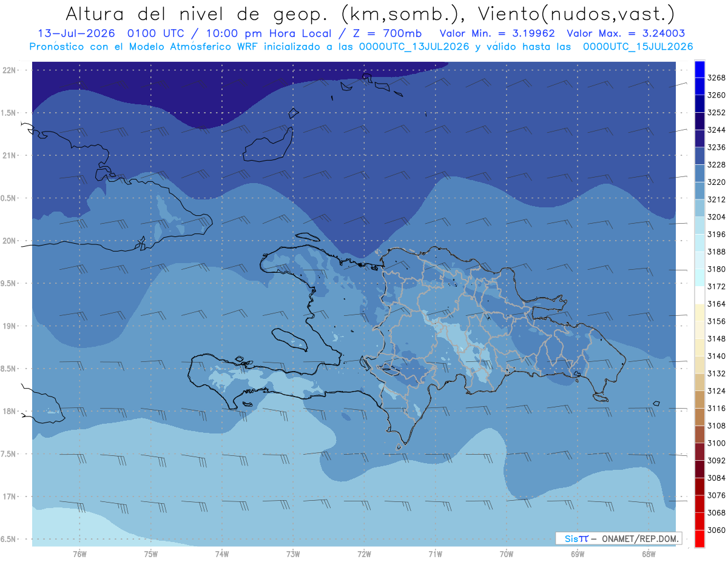Click the '19N' latitude label
728x562 pixels.
pos(10,326)
